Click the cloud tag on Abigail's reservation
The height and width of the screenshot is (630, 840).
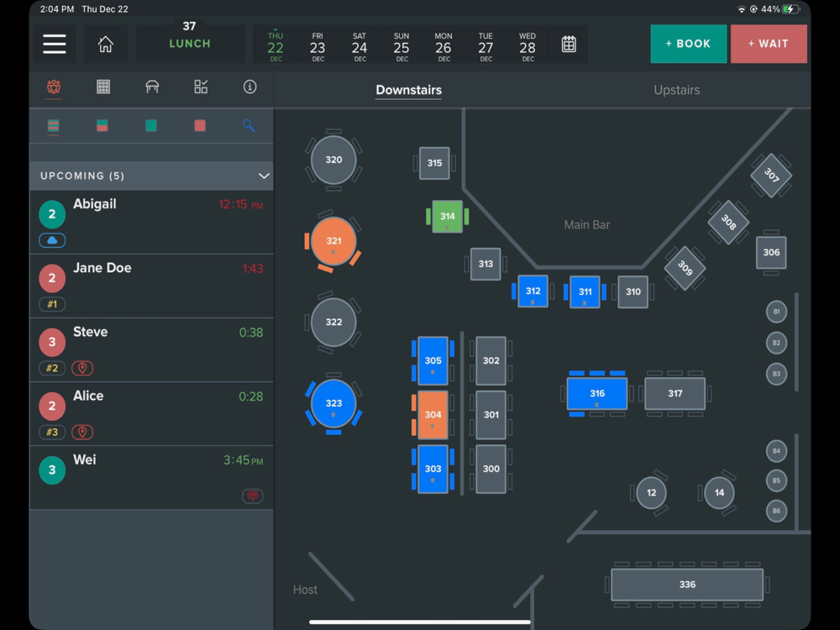click(52, 240)
